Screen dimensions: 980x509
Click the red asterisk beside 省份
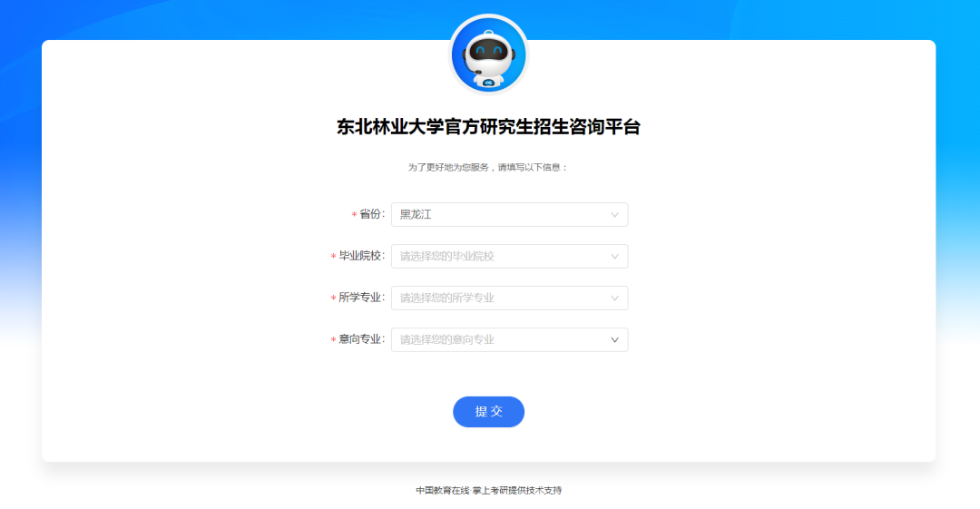point(354,215)
